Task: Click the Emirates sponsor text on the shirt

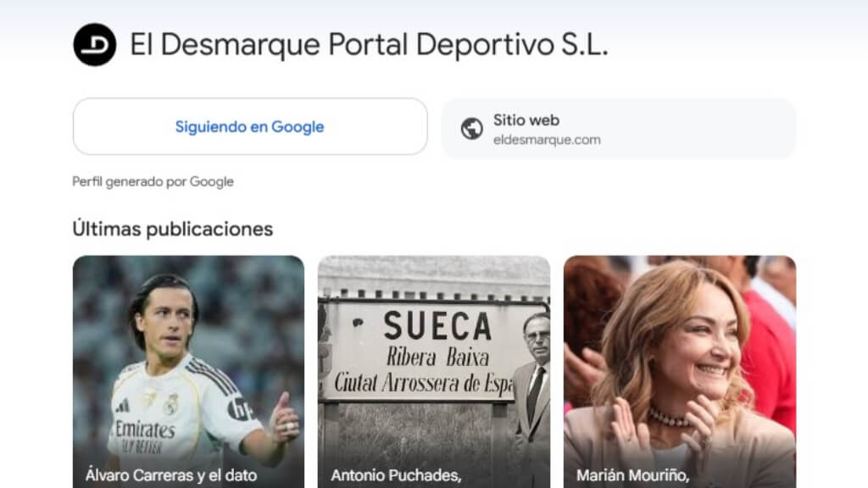Action: (x=145, y=428)
